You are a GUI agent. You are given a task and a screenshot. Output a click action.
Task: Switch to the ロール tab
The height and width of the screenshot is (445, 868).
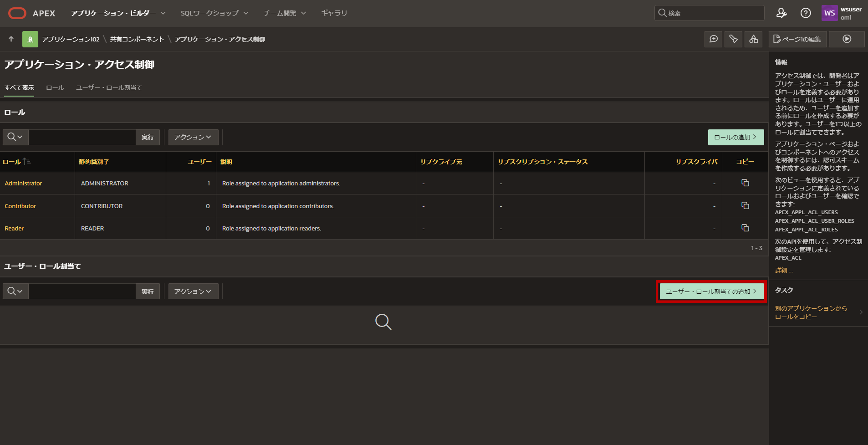[55, 88]
